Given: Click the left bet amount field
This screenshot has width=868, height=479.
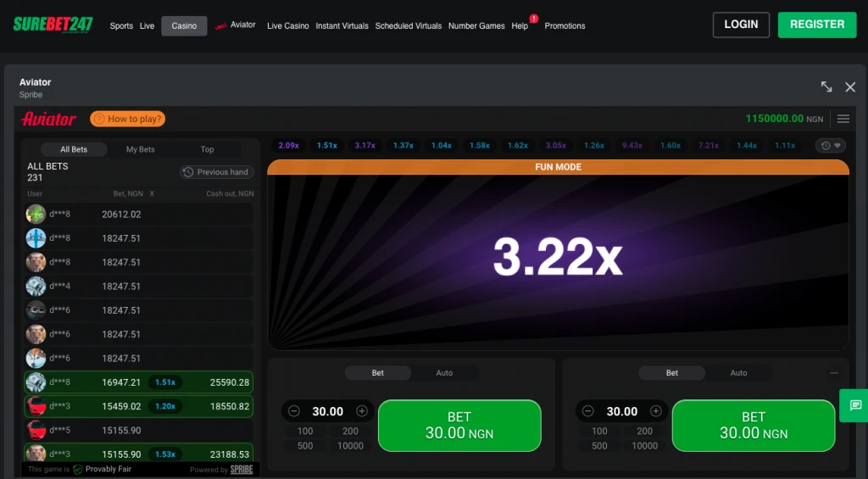Looking at the screenshot, I should (x=327, y=412).
